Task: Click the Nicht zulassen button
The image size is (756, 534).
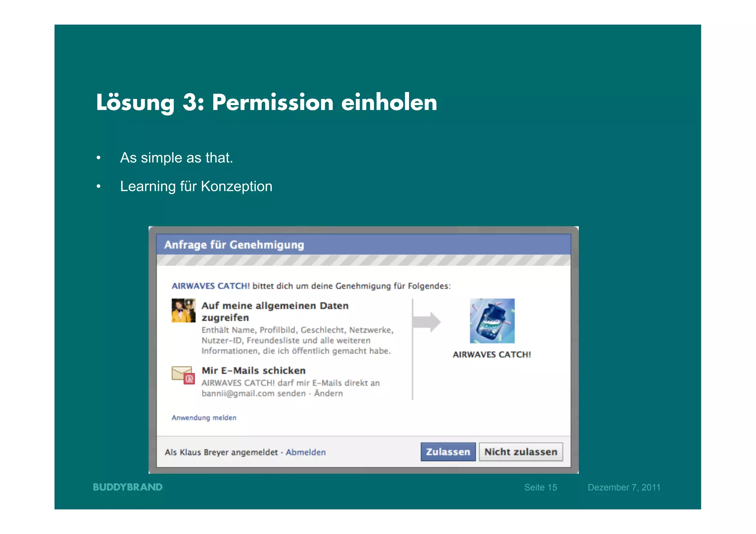Action: coord(521,452)
